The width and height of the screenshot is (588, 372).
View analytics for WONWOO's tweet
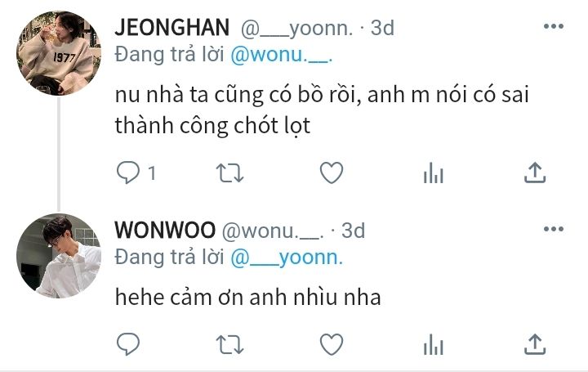(434, 344)
